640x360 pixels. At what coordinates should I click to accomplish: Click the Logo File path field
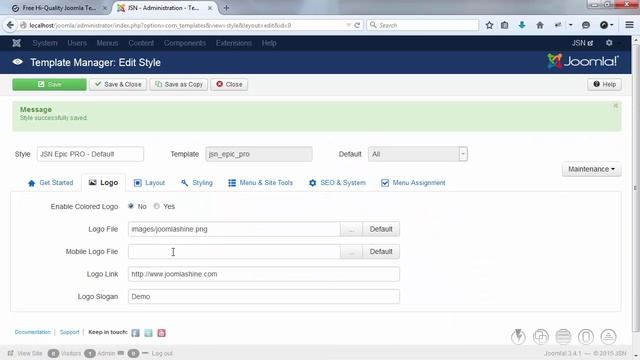click(x=234, y=229)
